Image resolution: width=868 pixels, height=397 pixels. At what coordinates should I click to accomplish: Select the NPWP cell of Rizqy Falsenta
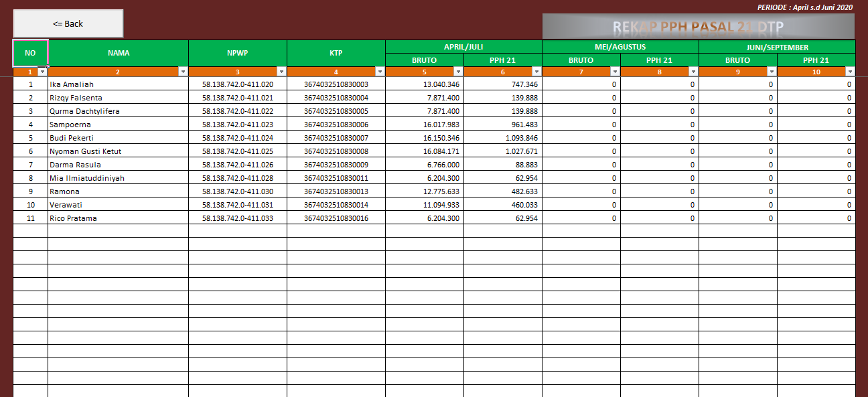coord(237,98)
